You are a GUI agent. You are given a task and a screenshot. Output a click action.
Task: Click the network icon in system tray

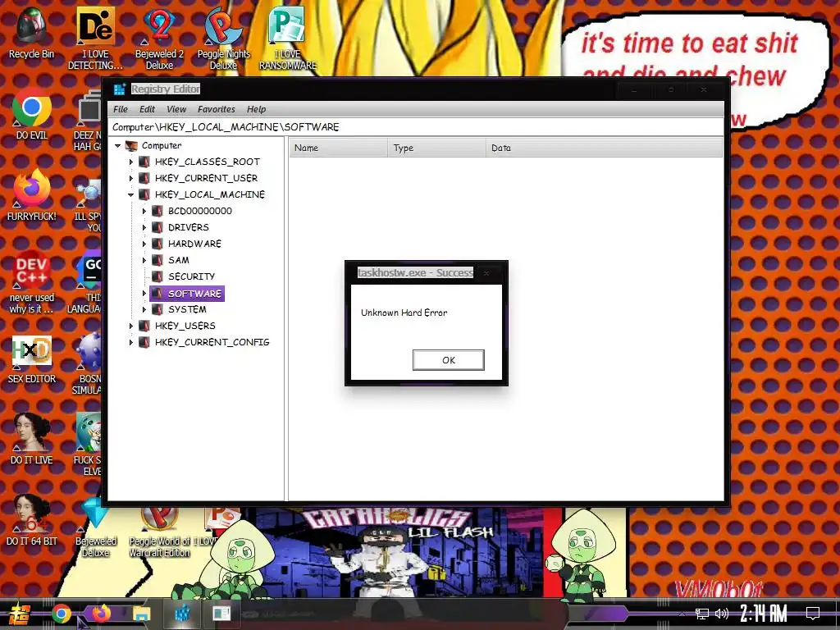click(x=702, y=614)
